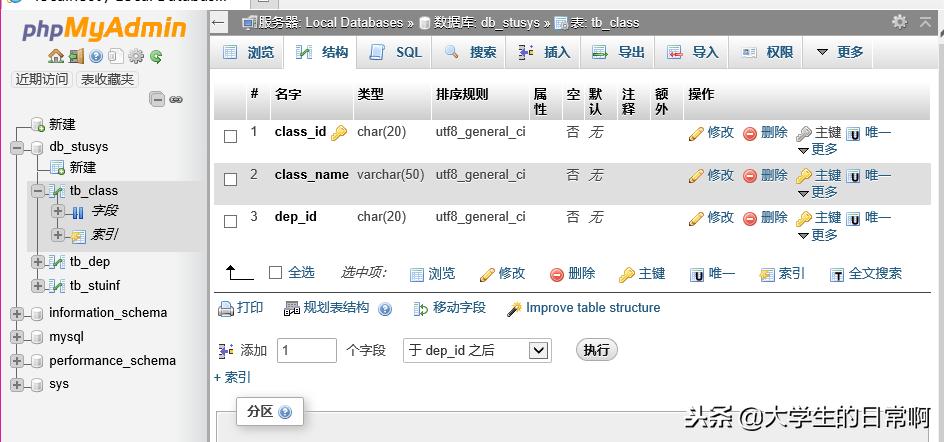Collapse the tb_class table node

coord(39,191)
